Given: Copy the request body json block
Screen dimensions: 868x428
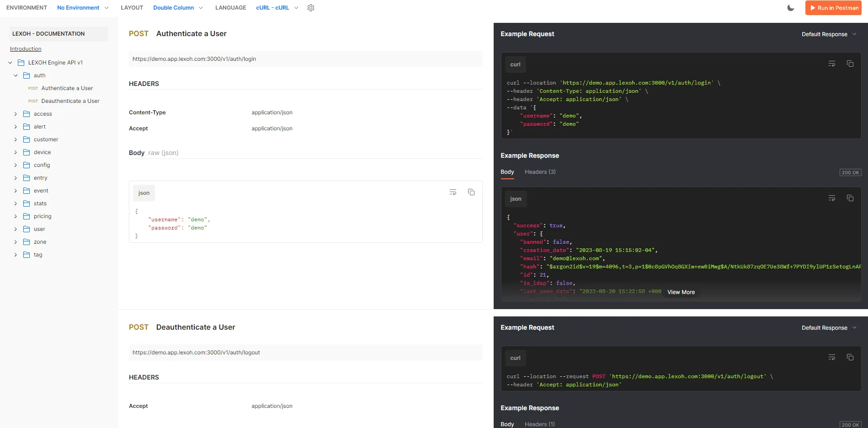Looking at the screenshot, I should pyautogui.click(x=471, y=193).
